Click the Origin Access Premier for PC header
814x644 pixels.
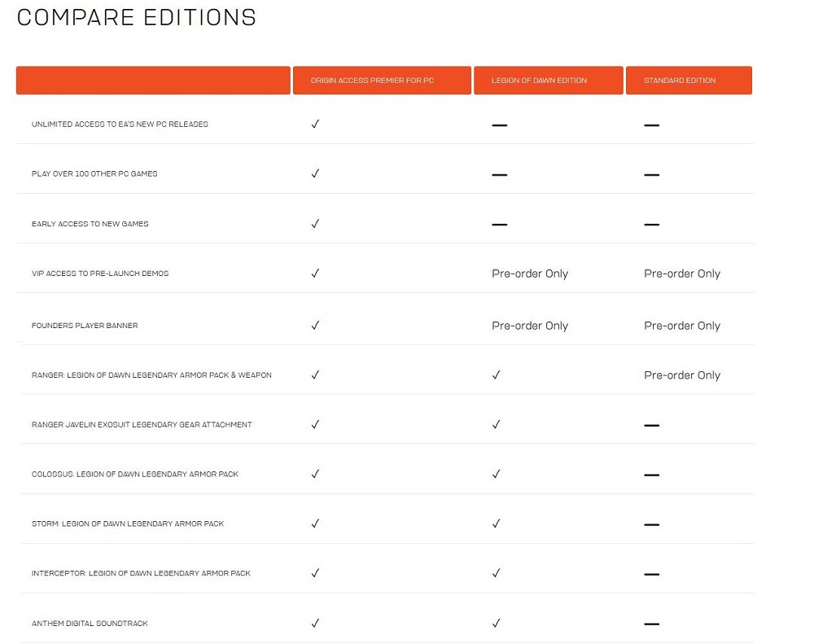click(x=381, y=81)
